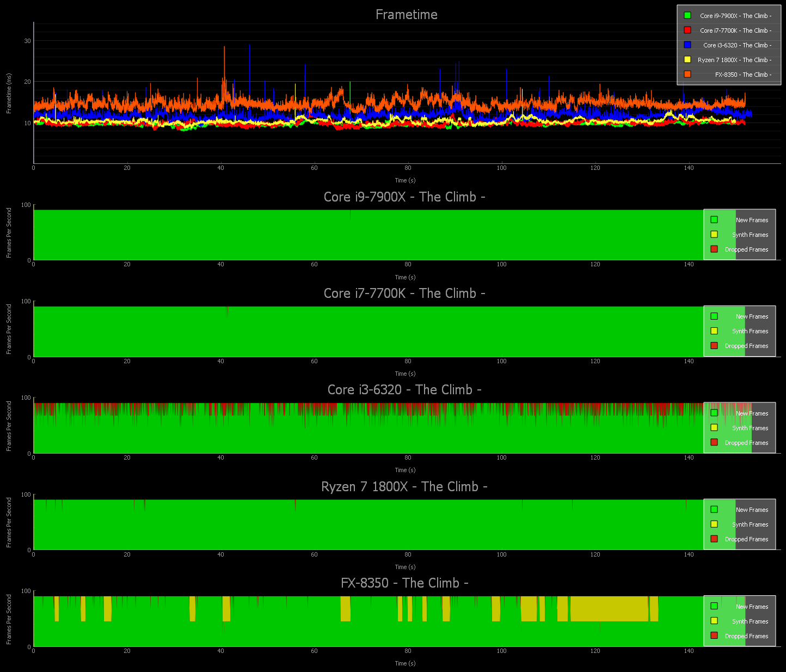Click Time (s) axis label under Core i3-6320 chart
This screenshot has width=786, height=672.
pos(405,470)
